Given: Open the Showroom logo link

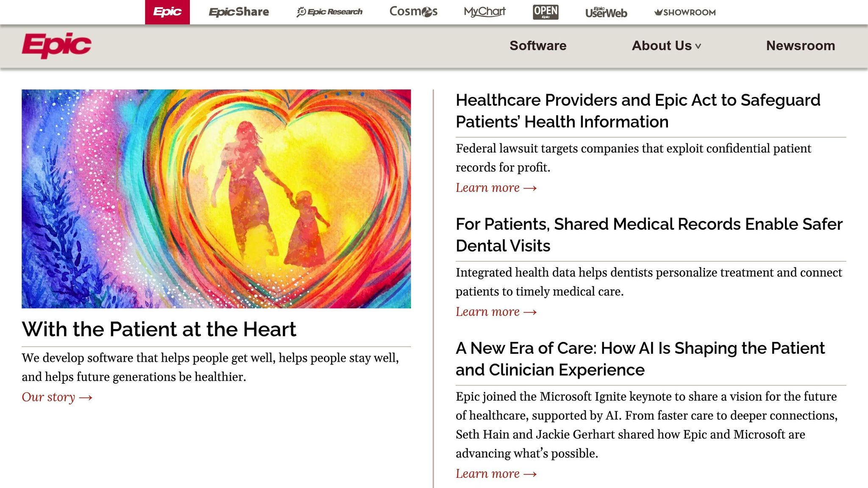Looking at the screenshot, I should pos(685,12).
